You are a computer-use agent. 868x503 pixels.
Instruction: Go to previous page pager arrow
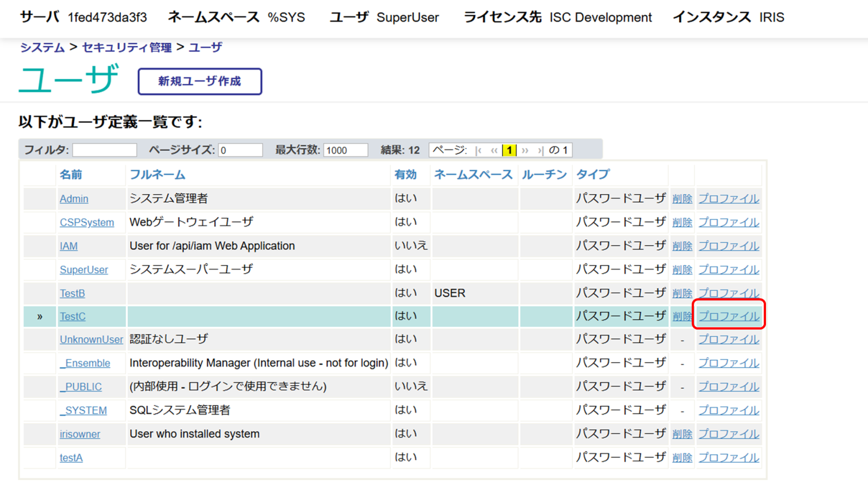pyautogui.click(x=494, y=150)
